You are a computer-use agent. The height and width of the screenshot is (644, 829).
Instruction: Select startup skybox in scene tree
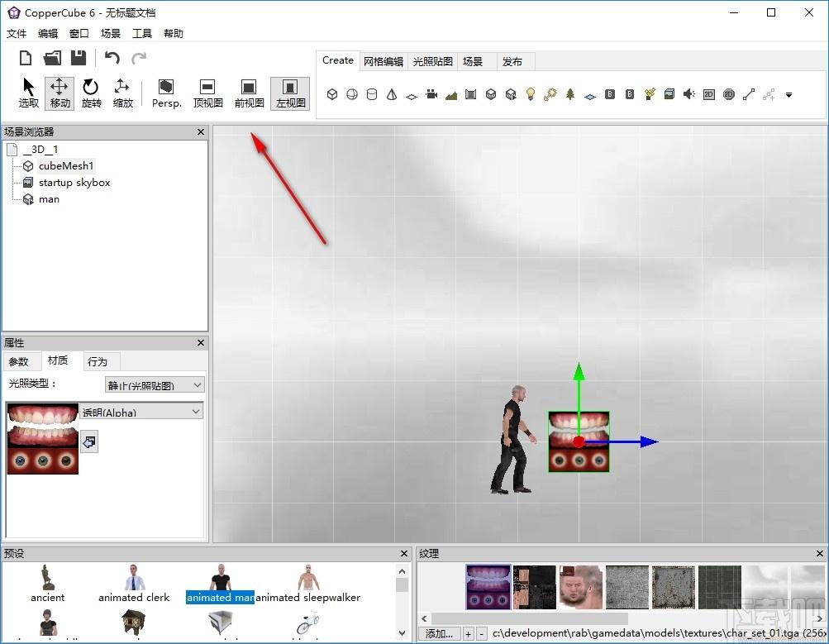click(74, 183)
